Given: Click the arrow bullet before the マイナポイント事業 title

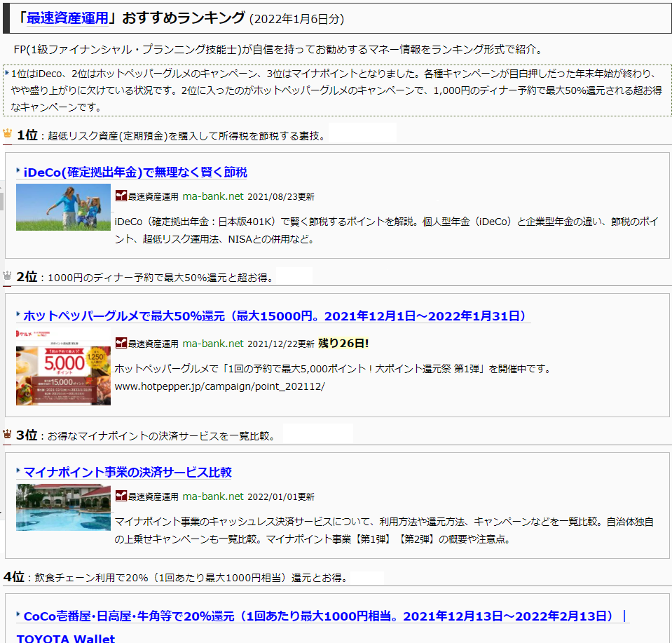Looking at the screenshot, I should [18, 471].
